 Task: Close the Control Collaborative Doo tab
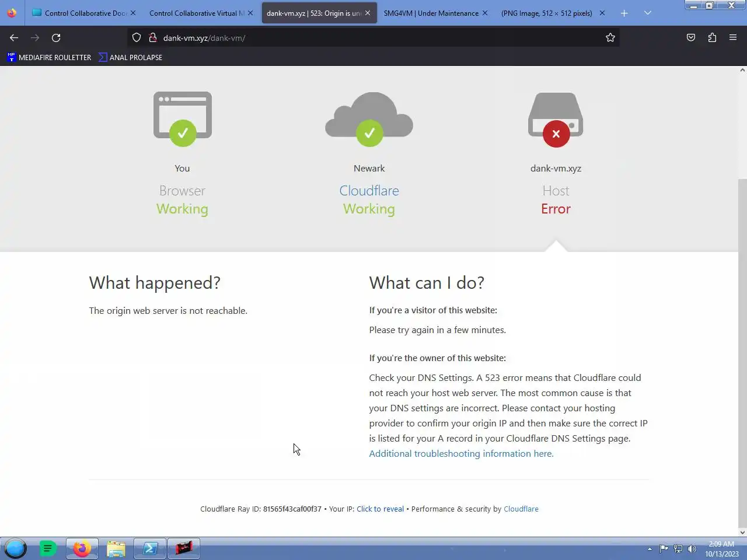[132, 13]
